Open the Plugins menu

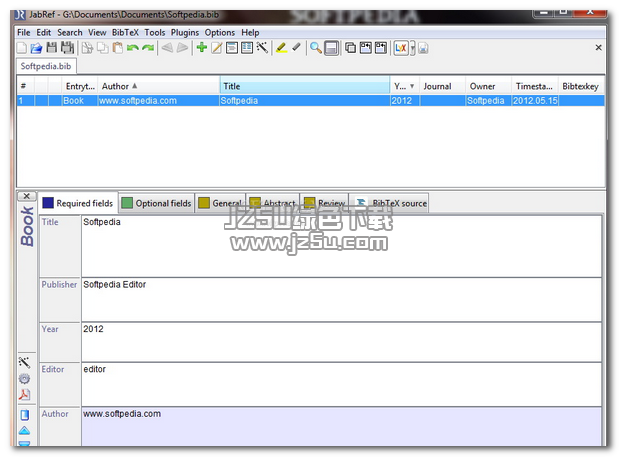(x=185, y=32)
